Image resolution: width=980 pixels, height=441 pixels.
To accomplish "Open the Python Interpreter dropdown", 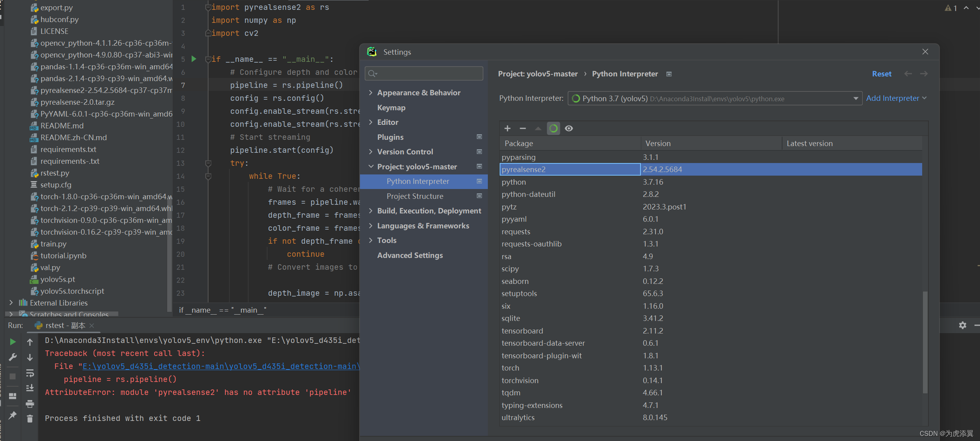I will 855,98.
